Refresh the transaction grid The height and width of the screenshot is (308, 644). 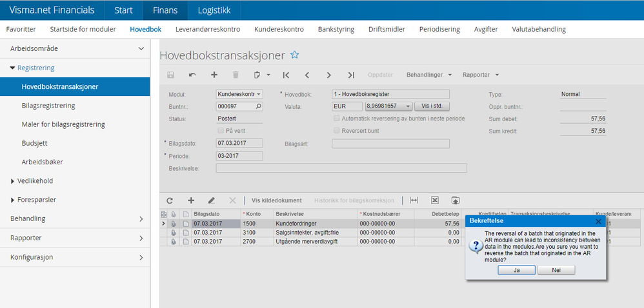click(170, 200)
